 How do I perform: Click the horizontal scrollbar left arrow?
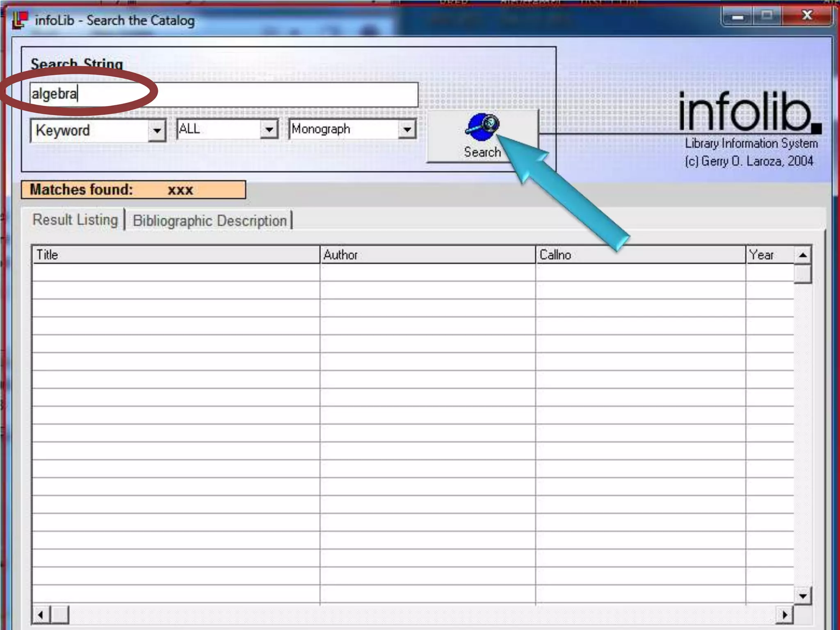click(41, 615)
